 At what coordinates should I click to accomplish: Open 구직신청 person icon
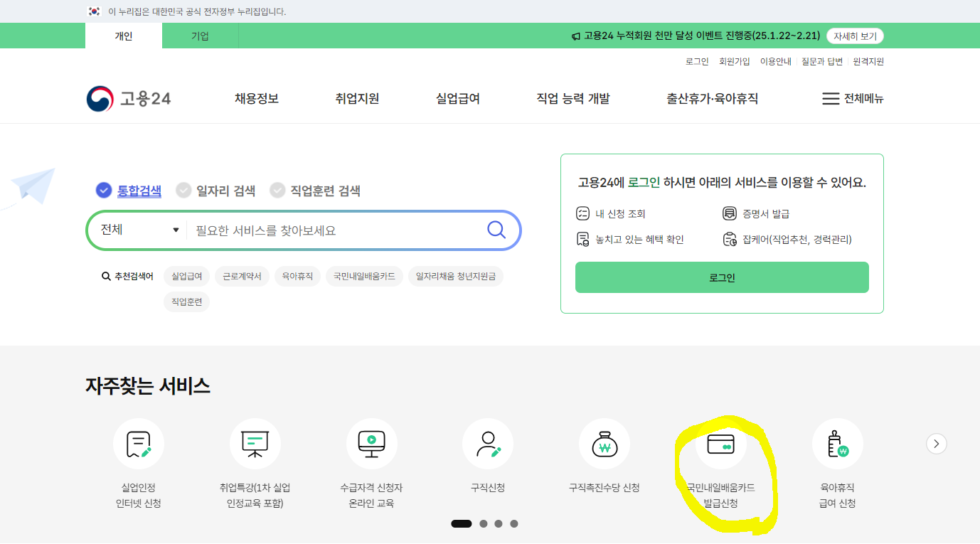coord(488,444)
